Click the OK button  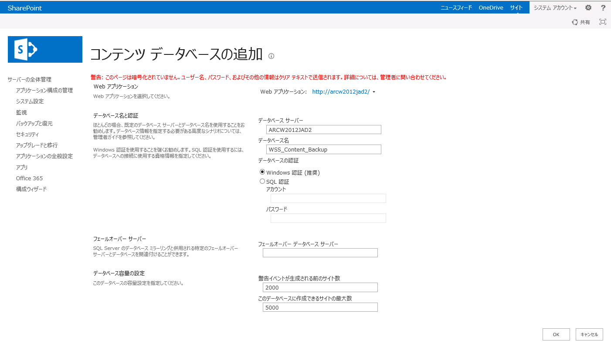[556, 334]
